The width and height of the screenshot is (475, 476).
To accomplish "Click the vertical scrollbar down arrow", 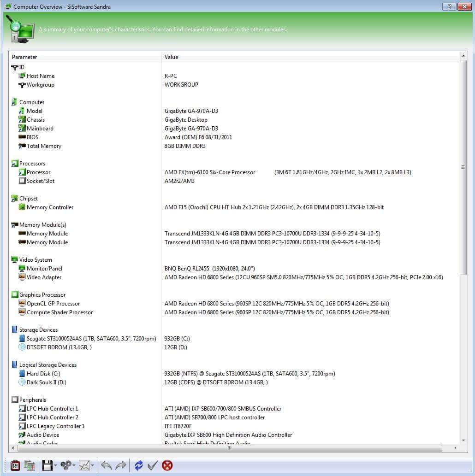I will click(x=463, y=440).
